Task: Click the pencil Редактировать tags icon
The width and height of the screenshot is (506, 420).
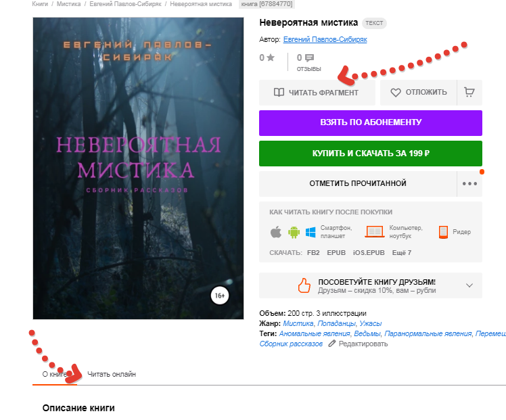Action: pos(331,344)
